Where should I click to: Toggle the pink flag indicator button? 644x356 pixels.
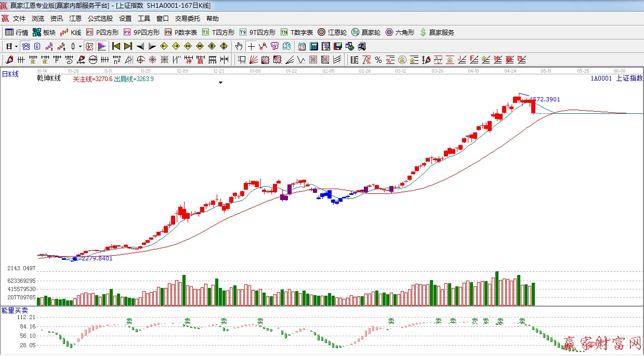point(101,46)
